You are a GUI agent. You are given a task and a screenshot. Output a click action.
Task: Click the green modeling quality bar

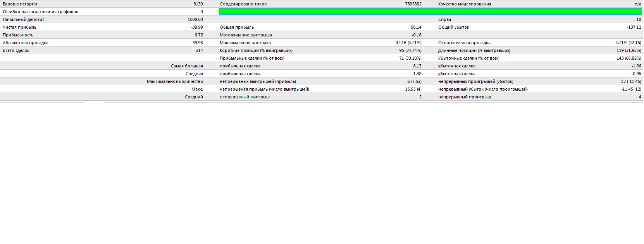click(430, 12)
